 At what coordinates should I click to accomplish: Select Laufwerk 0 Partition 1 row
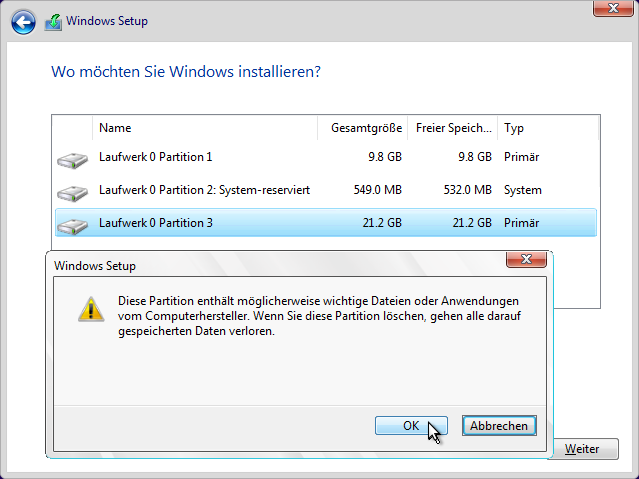coord(326,157)
